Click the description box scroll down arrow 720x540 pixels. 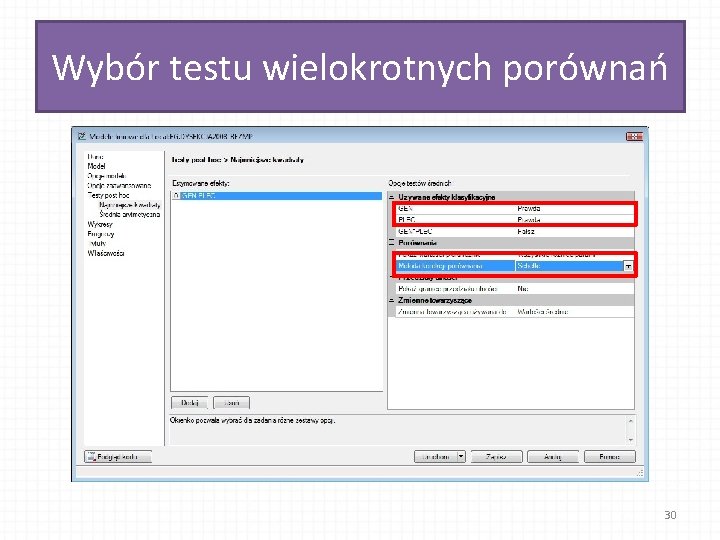pyautogui.click(x=630, y=440)
